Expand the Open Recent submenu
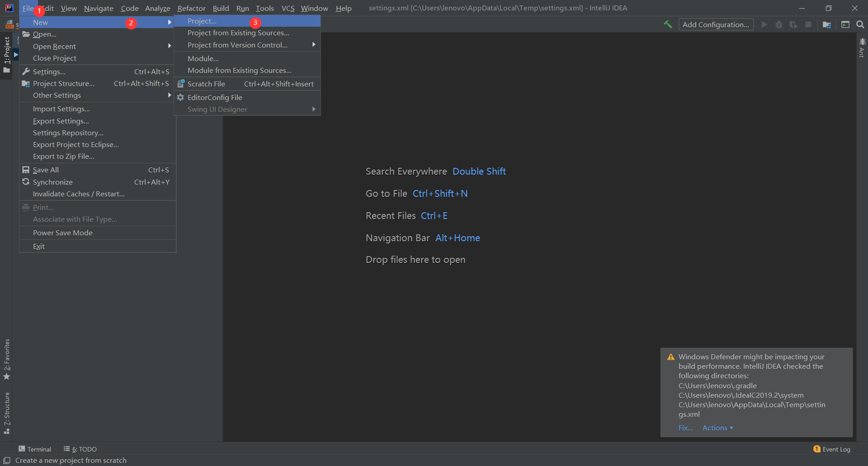Screen dimensions: 868x466 [x=97, y=46]
